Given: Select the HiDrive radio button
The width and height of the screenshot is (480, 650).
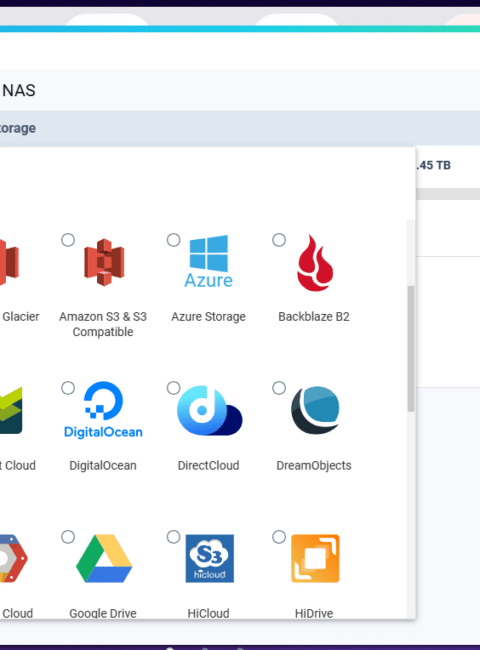Looking at the screenshot, I should [279, 537].
